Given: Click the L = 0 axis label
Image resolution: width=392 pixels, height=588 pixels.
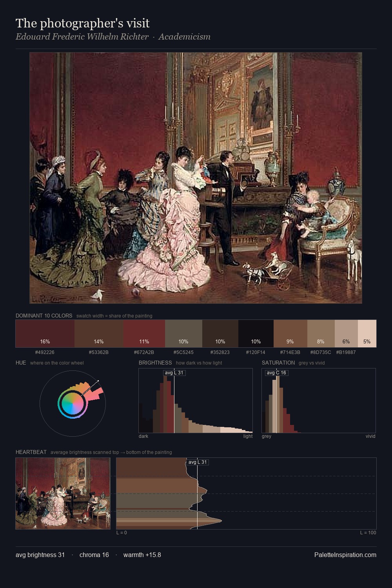Looking at the screenshot, I should [x=122, y=533].
